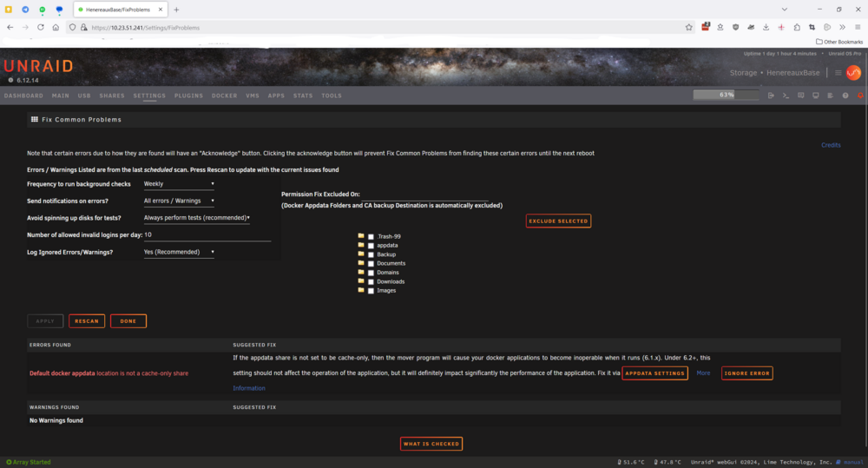This screenshot has height=468, width=868.
Task: Switch to the pinned blue chat tab
Action: pyautogui.click(x=59, y=10)
